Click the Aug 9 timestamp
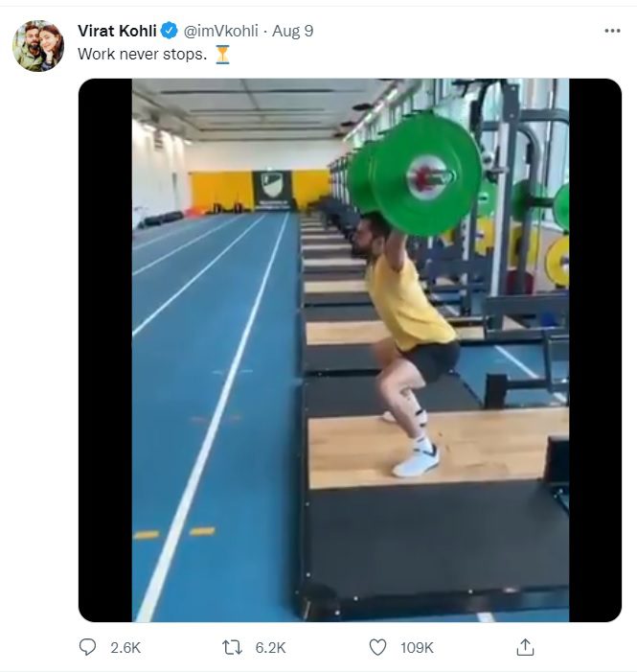This screenshot has width=637, height=672. (292, 31)
